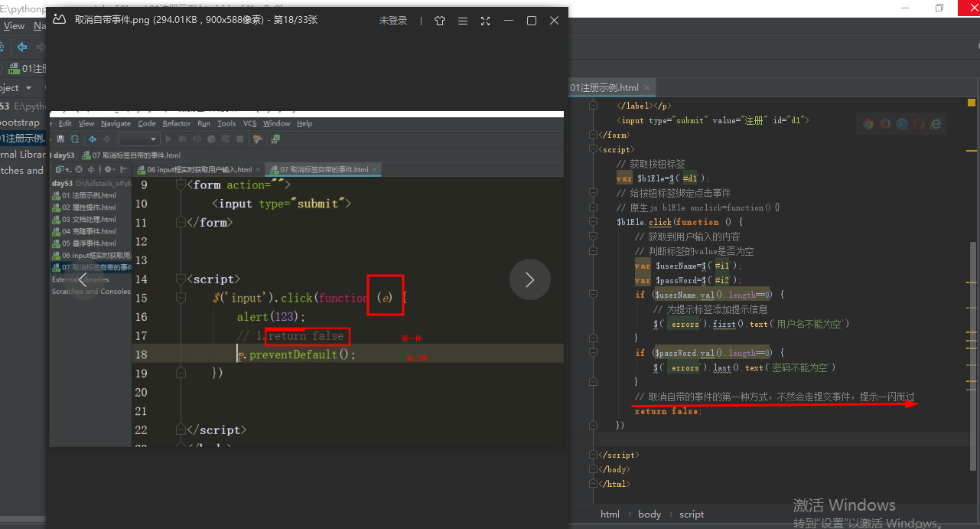Screen dimensions: 980x529
Task: Click the image viewer app logo icon
Action: click(x=59, y=20)
